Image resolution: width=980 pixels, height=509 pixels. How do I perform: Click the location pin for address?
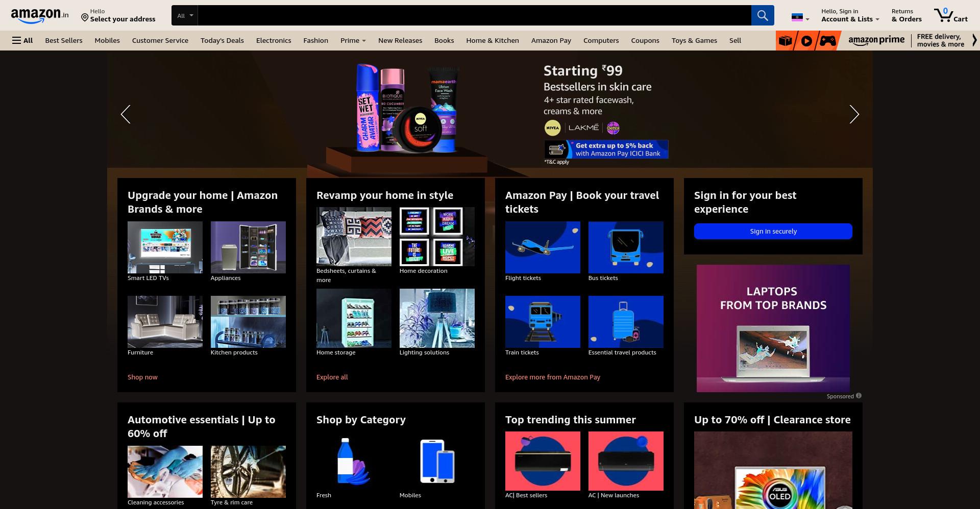[85, 18]
